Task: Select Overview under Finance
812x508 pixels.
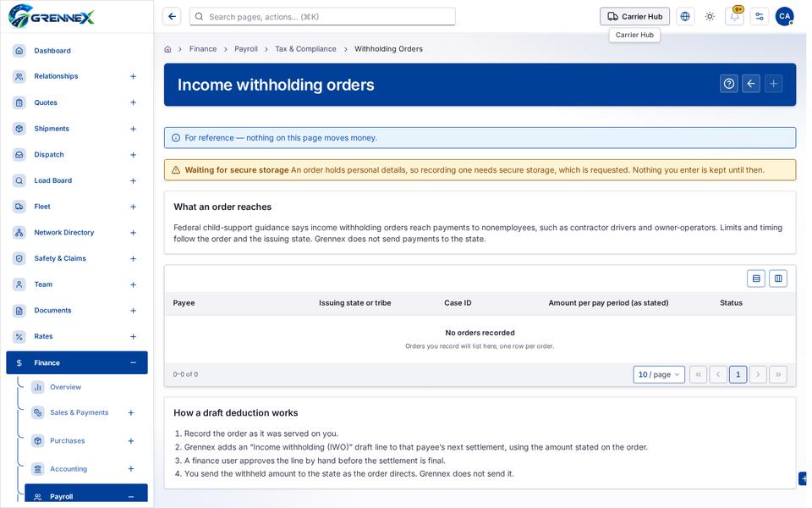Action: pyautogui.click(x=65, y=387)
